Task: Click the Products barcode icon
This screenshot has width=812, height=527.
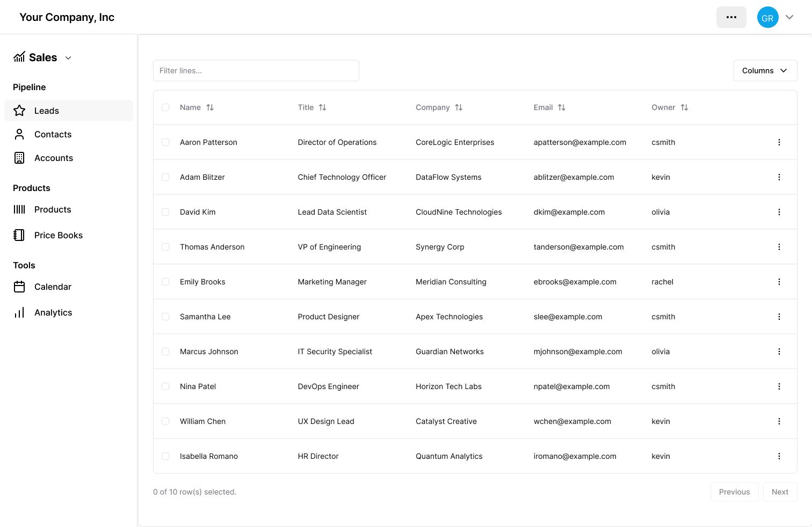Action: point(19,209)
